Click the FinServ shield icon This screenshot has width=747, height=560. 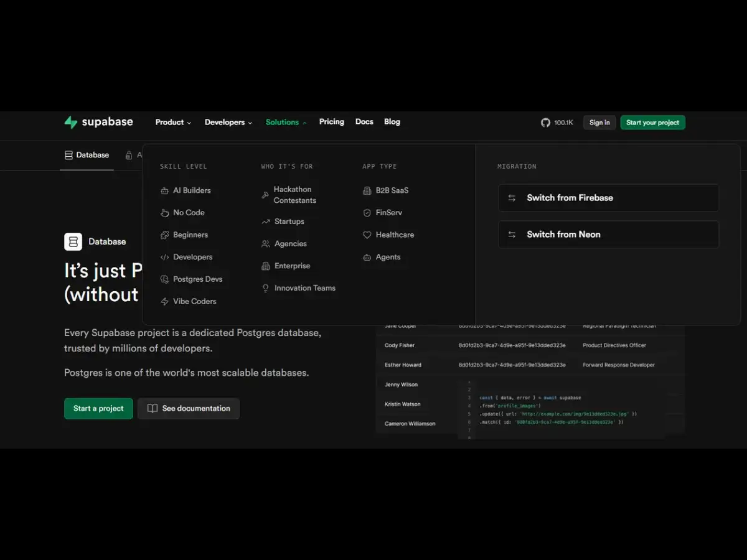[x=369, y=212]
